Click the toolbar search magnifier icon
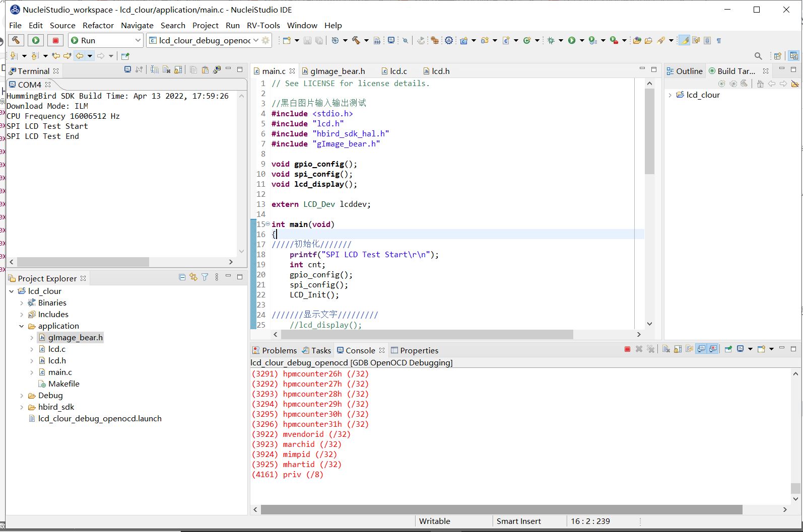 (x=758, y=56)
